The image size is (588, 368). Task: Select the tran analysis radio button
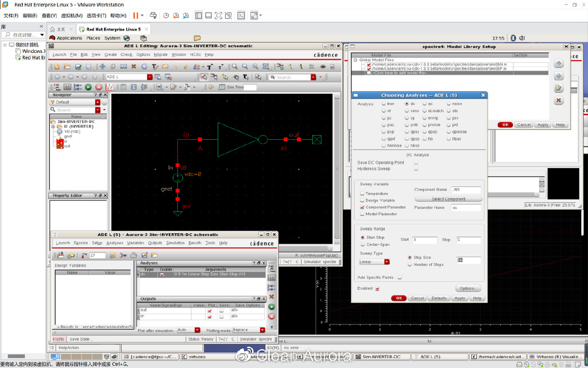pyautogui.click(x=384, y=104)
